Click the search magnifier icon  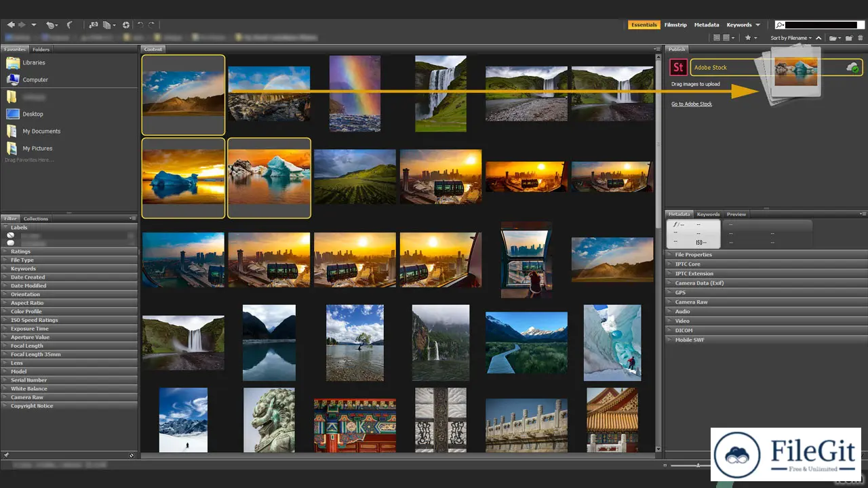coord(781,25)
